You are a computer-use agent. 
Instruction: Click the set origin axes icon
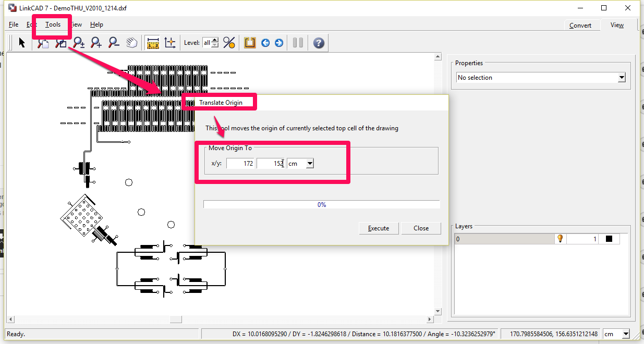170,43
